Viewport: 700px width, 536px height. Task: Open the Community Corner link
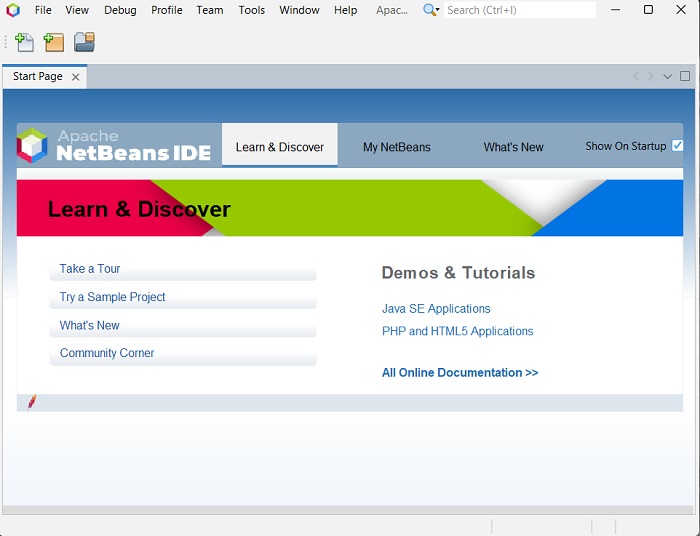(x=107, y=353)
